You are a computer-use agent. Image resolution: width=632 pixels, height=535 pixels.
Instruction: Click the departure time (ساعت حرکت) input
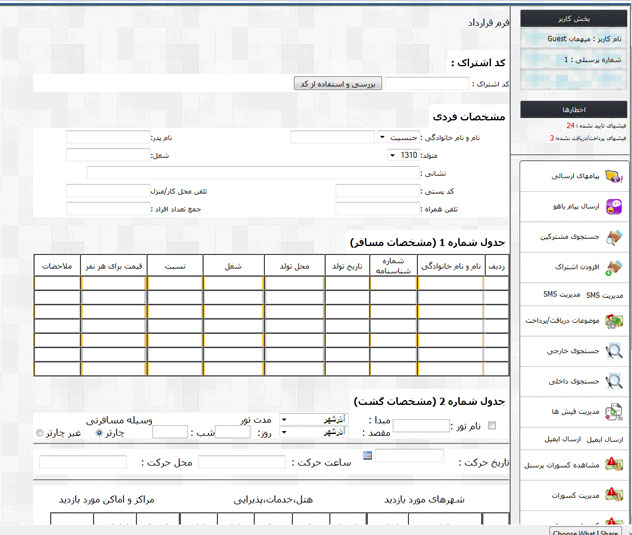242,462
